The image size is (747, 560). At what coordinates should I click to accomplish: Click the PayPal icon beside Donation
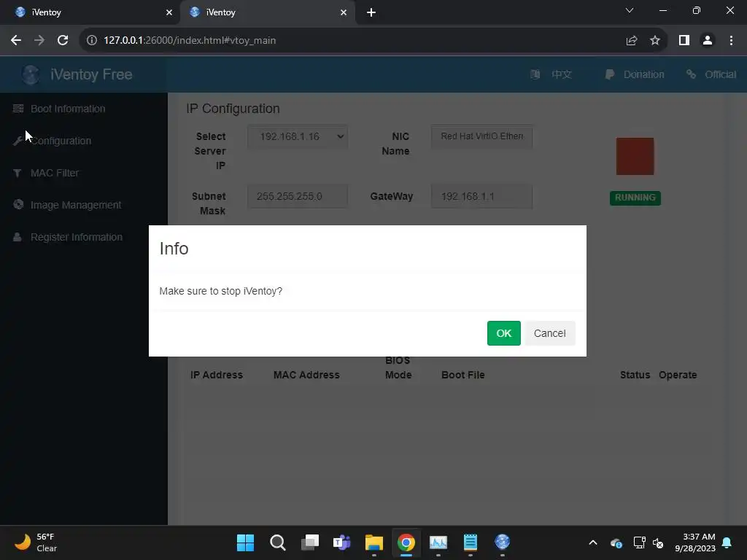609,75
